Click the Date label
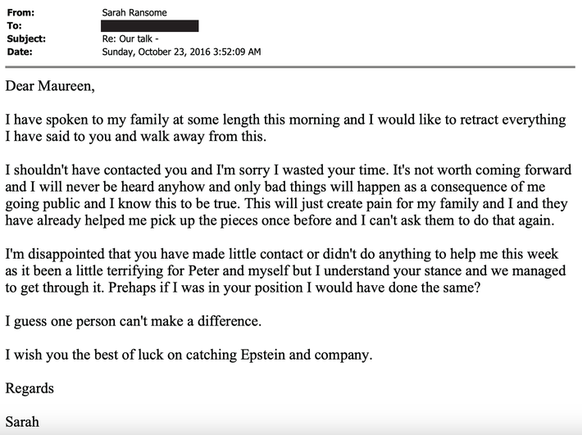Viewport: 582px width, 435px height. 20,52
